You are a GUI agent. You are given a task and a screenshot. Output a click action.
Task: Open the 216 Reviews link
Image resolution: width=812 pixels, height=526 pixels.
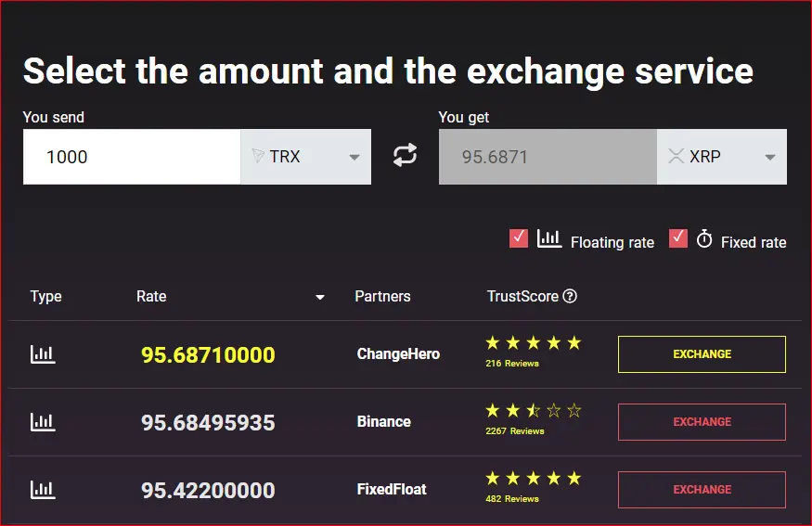click(x=512, y=364)
